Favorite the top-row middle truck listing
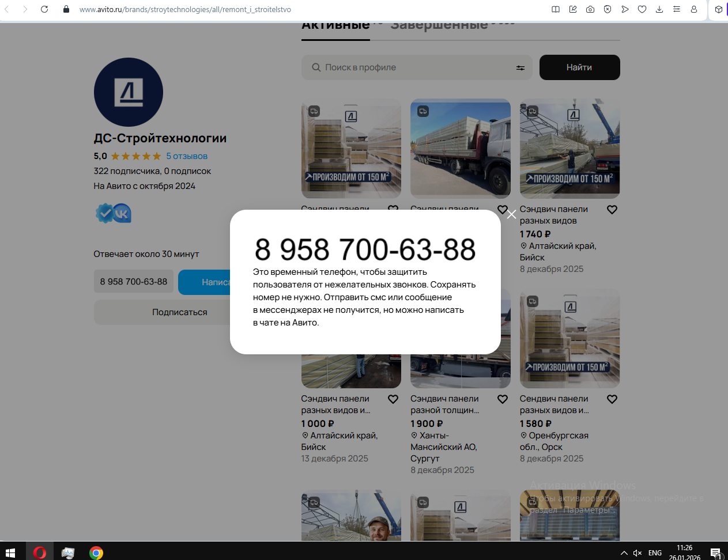The height and width of the screenshot is (560, 728). (503, 210)
